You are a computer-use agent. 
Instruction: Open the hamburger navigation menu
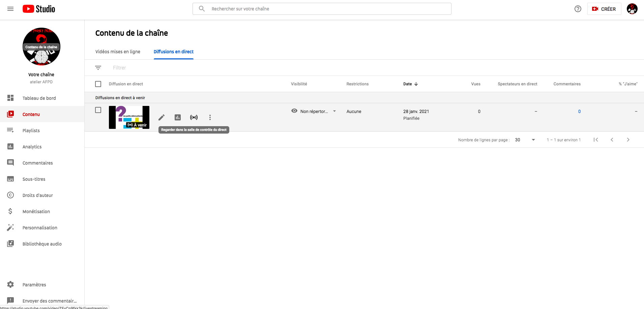(x=10, y=9)
